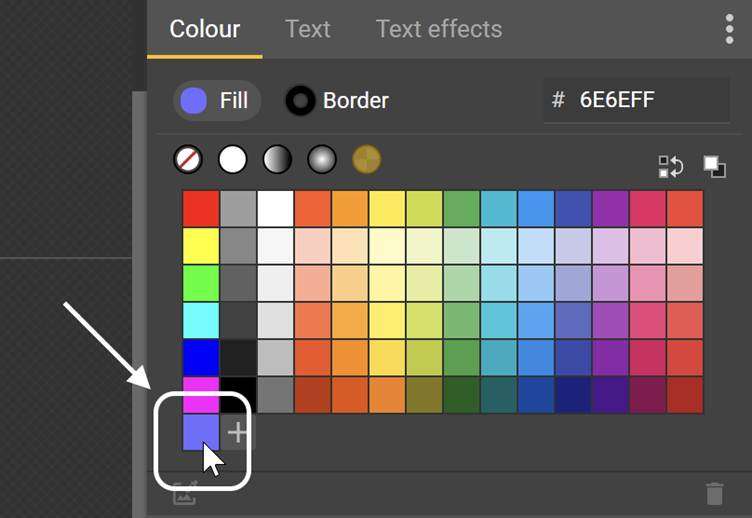This screenshot has width=752, height=518.
Task: Switch to Border colour mode
Action: tap(337, 101)
